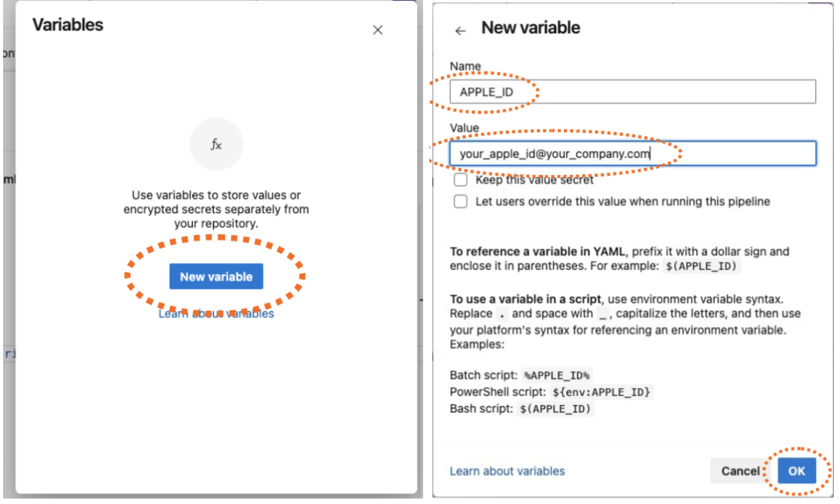Click the YAML example code $(APPLE_ID)

[703, 267]
